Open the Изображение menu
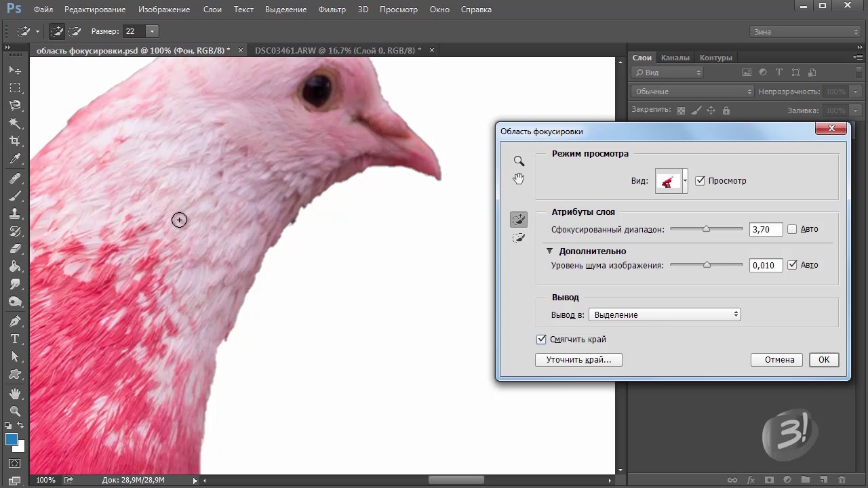The image size is (868, 488). 164,9
